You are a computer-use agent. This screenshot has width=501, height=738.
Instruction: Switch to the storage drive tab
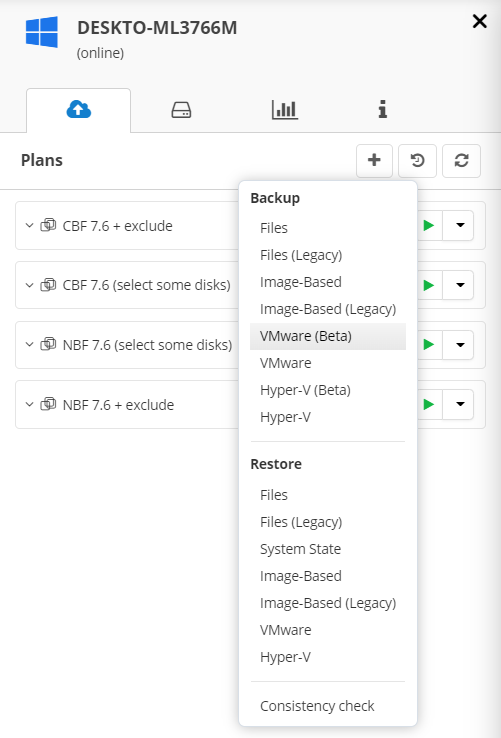point(181,110)
